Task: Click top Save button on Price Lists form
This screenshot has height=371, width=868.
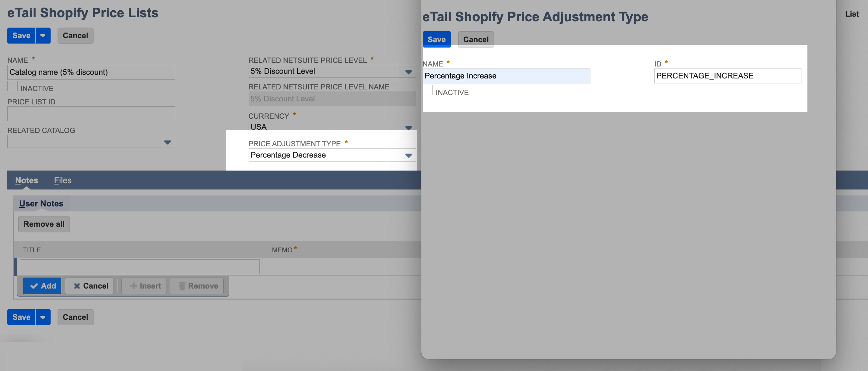Action: [x=21, y=35]
